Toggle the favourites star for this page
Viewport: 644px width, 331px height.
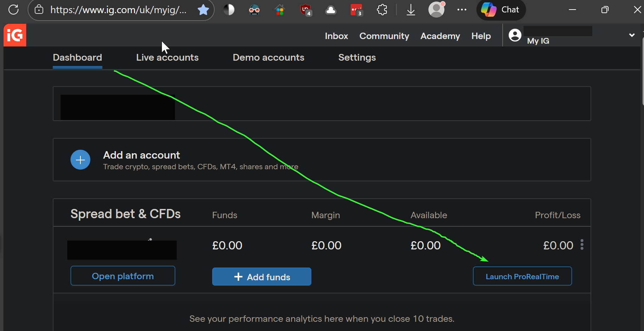point(203,10)
